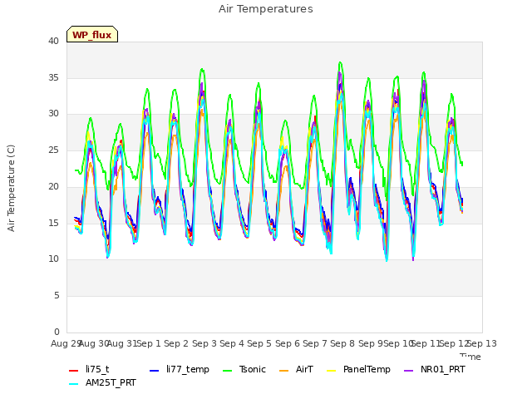532x399 pixels.
Task: Click the 0 y-axis tick label
Action: pyautogui.click(x=57, y=332)
